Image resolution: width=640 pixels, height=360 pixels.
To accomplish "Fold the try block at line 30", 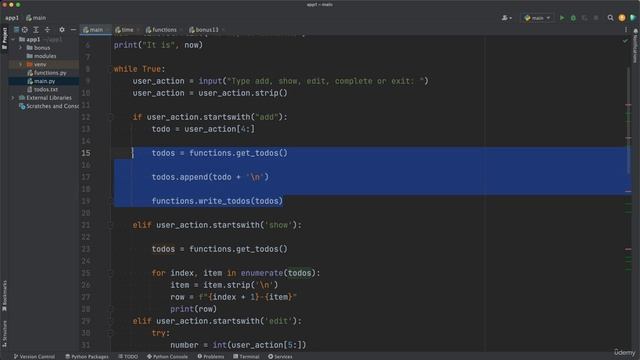I will (x=110, y=333).
